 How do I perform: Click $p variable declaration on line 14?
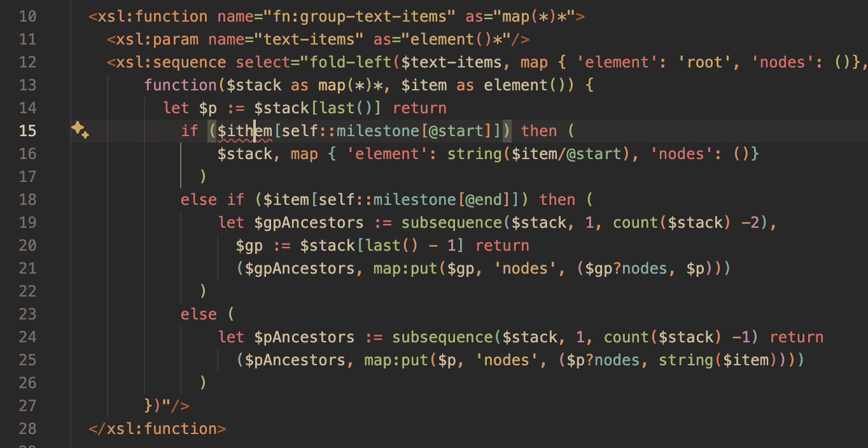click(208, 108)
